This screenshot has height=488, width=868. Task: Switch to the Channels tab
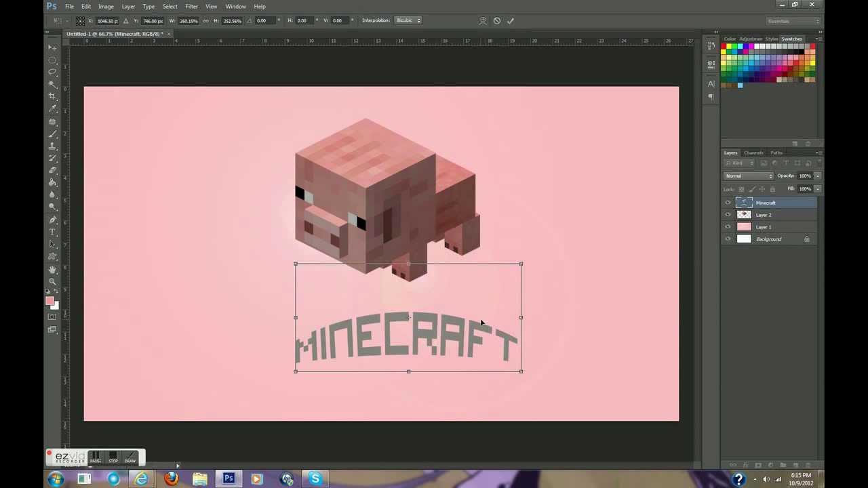tap(753, 152)
